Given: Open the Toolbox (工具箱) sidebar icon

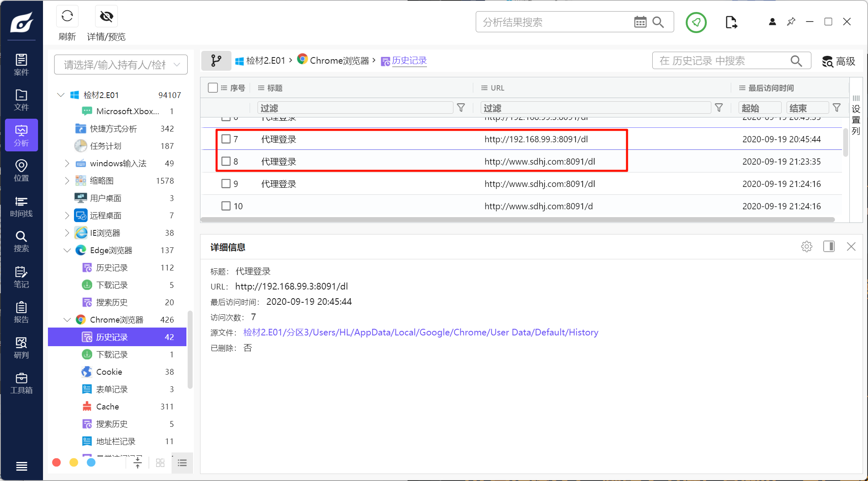Looking at the screenshot, I should coord(21,383).
